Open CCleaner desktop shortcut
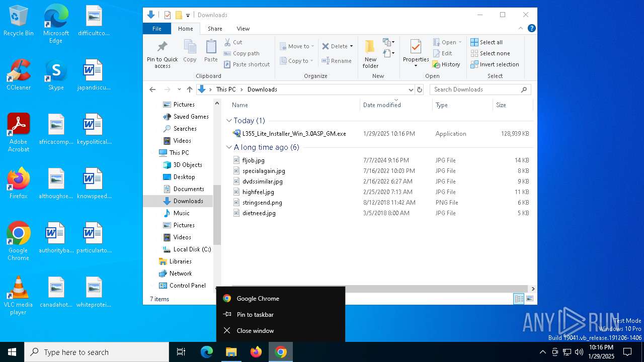The width and height of the screenshot is (644, 362). pos(19,75)
